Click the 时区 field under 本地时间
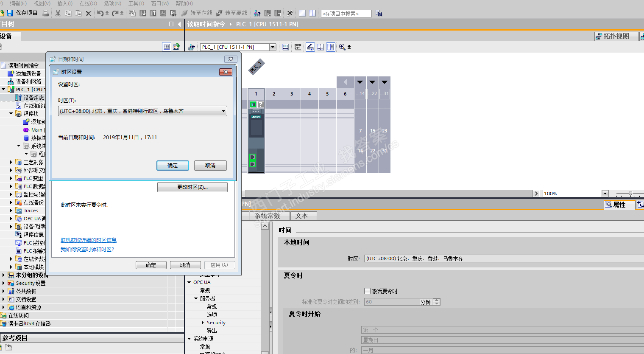The image size is (644, 354). point(504,258)
